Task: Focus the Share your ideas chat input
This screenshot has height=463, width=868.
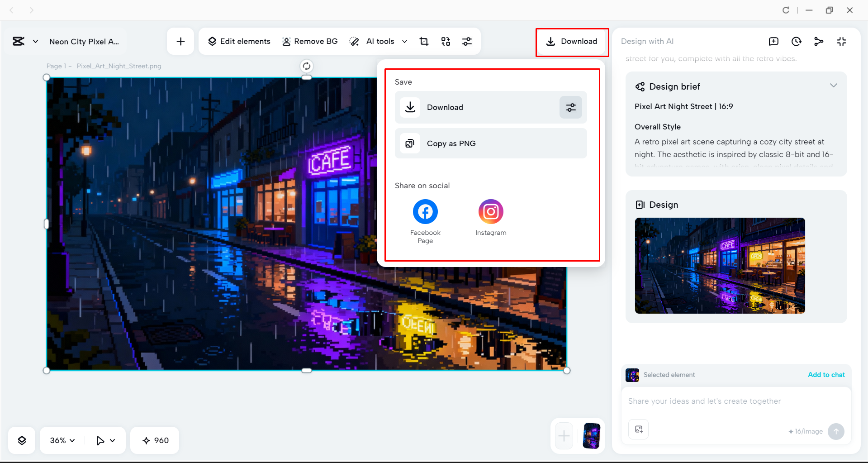Action: click(736, 401)
